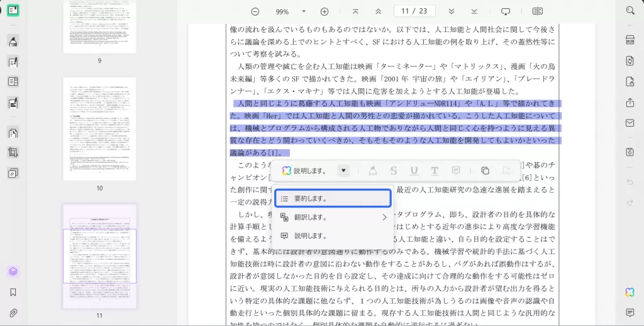This screenshot has height=326, width=644.
Task: Select the Crop Pages tool
Action: [13, 152]
